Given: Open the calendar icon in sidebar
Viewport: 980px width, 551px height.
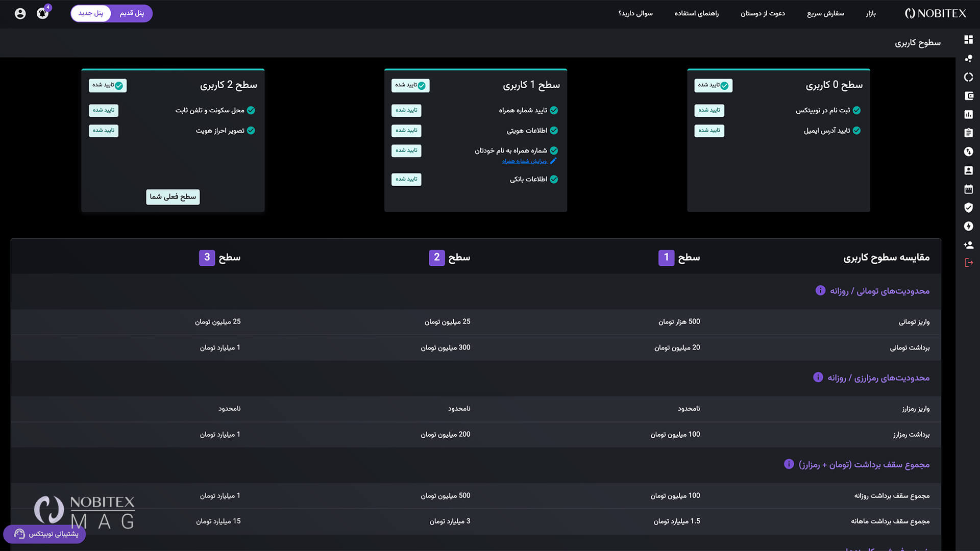Looking at the screenshot, I should pos(968,189).
